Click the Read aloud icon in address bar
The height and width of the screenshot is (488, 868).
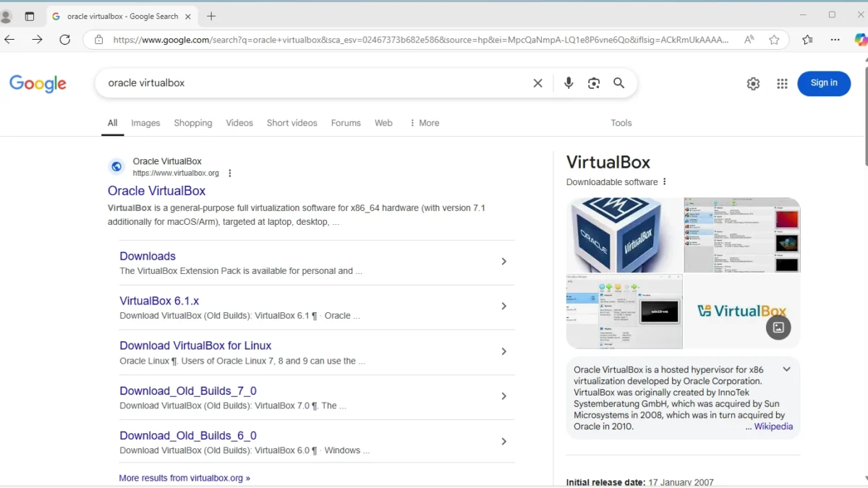tap(749, 40)
